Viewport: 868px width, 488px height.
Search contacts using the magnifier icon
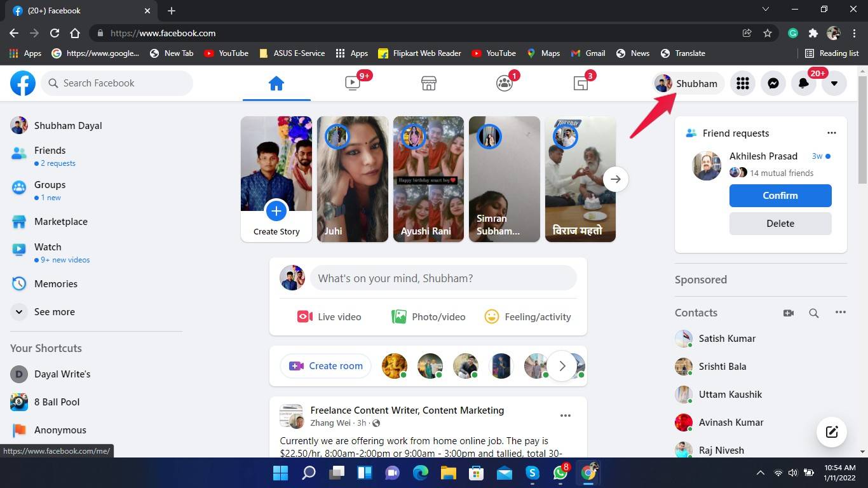coord(813,313)
